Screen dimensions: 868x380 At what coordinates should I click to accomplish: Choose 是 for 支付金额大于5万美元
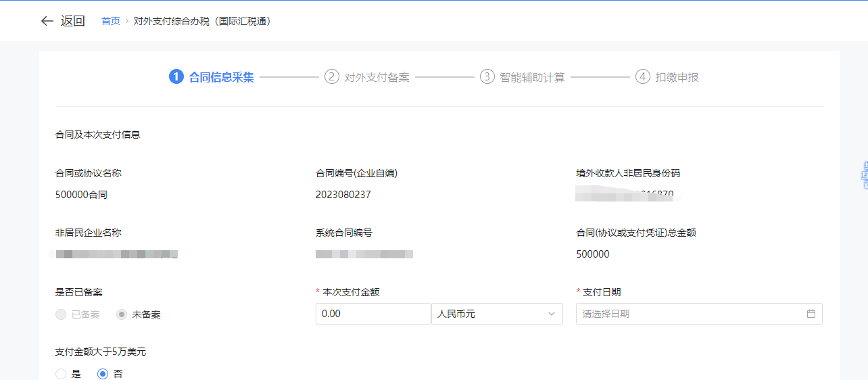[x=61, y=374]
